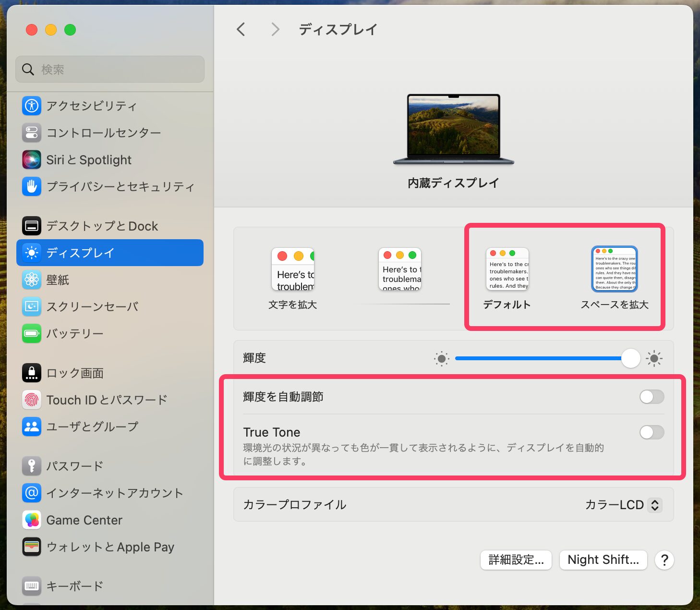Image resolution: width=700 pixels, height=610 pixels.
Task: Go forward with the right chevron
Action: coord(275,29)
